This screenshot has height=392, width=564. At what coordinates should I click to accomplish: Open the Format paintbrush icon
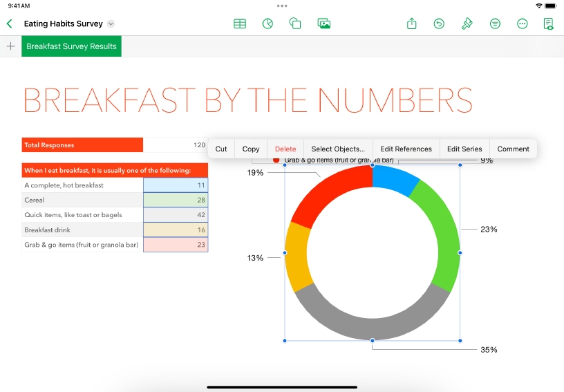(467, 24)
